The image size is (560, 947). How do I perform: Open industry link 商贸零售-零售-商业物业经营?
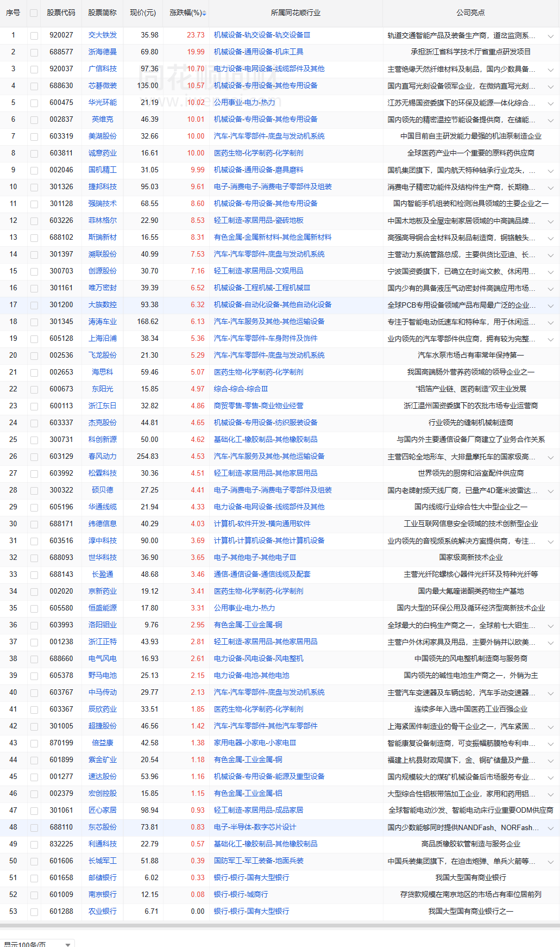259,406
